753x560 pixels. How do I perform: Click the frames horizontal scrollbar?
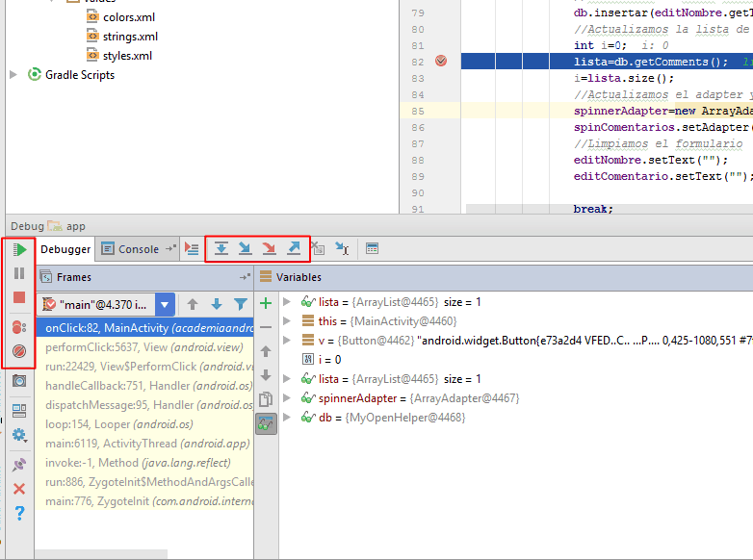point(102,554)
